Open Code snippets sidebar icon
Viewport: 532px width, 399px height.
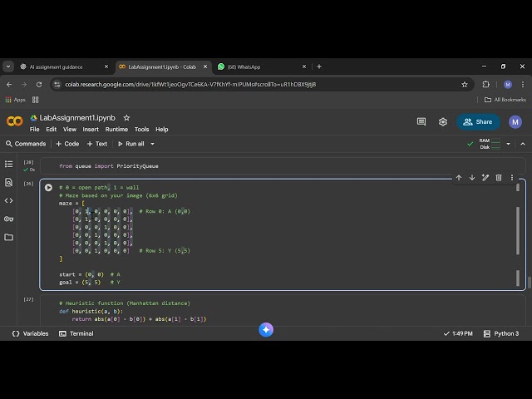[x=9, y=200]
